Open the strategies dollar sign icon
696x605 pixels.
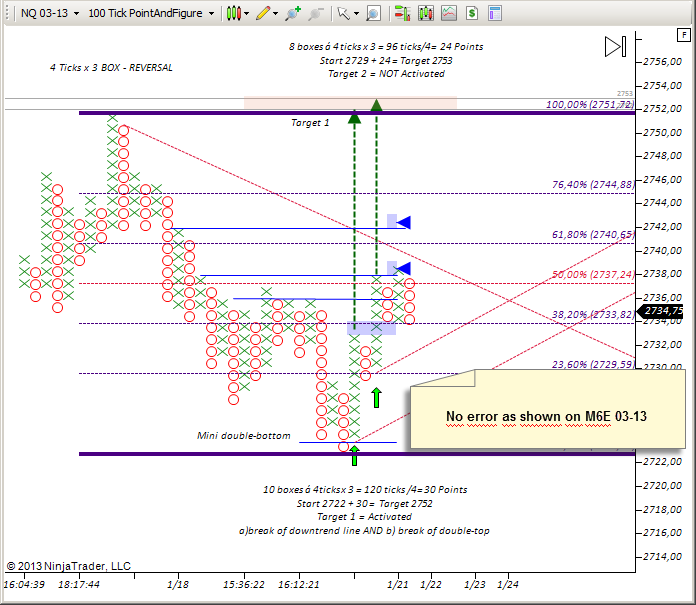pyautogui.click(x=472, y=13)
